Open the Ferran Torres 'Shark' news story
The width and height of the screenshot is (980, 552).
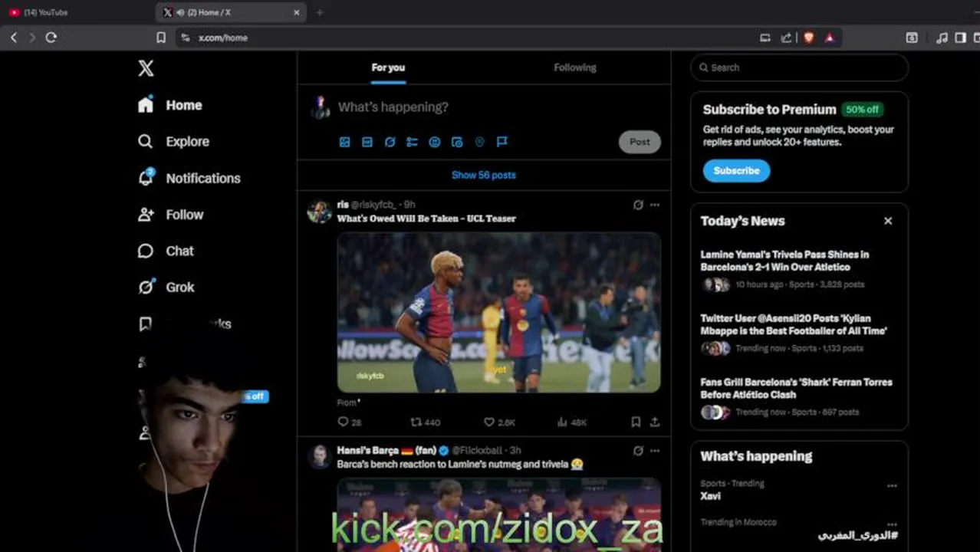(x=796, y=388)
